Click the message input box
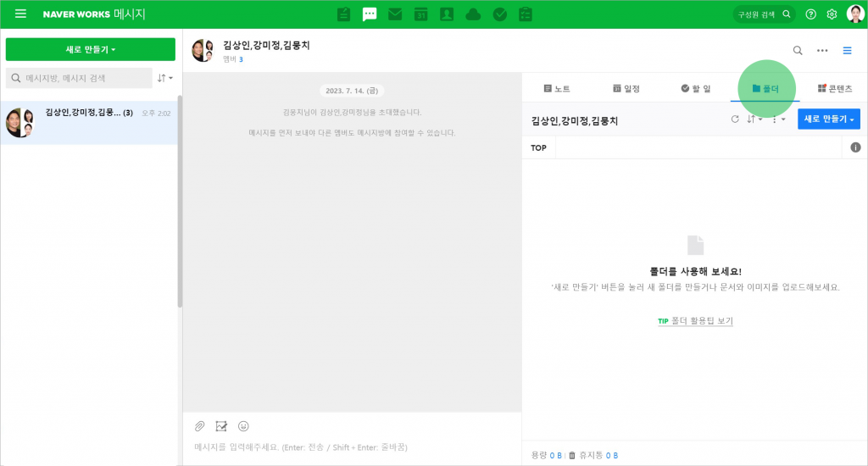Viewport: 868px width, 466px height. coord(352,447)
